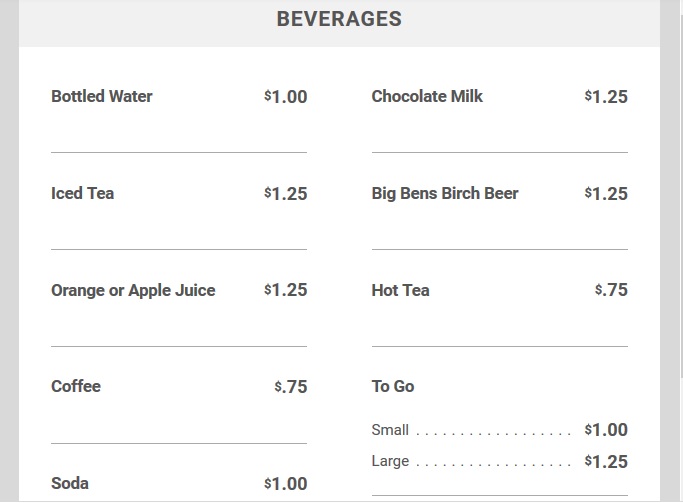The image size is (683, 503).
Task: Select the Small to-go size option
Action: pos(390,430)
